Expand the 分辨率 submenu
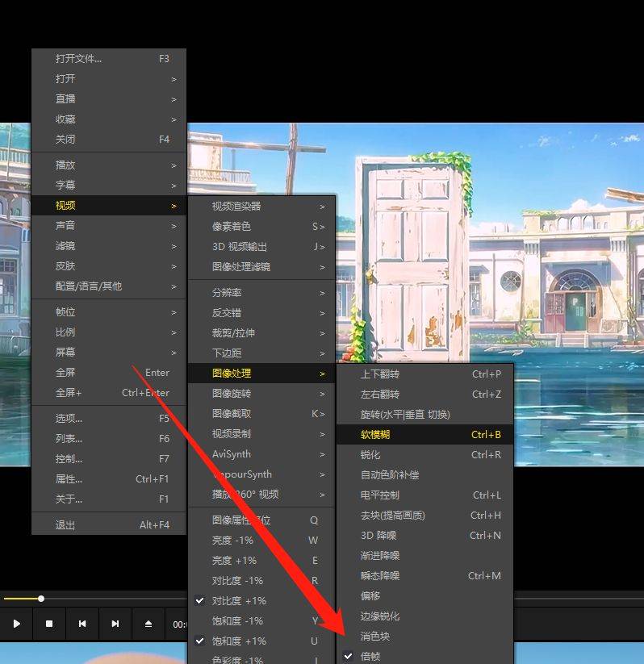 click(x=261, y=293)
